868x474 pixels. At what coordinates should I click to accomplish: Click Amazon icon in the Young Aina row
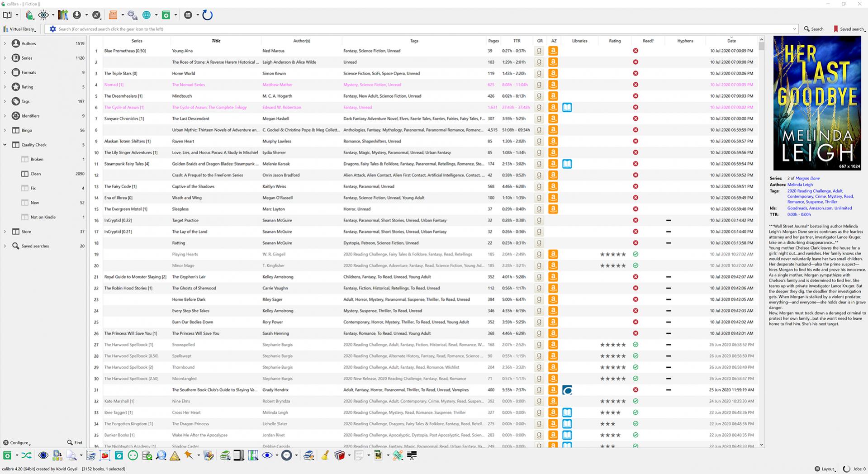click(x=553, y=51)
